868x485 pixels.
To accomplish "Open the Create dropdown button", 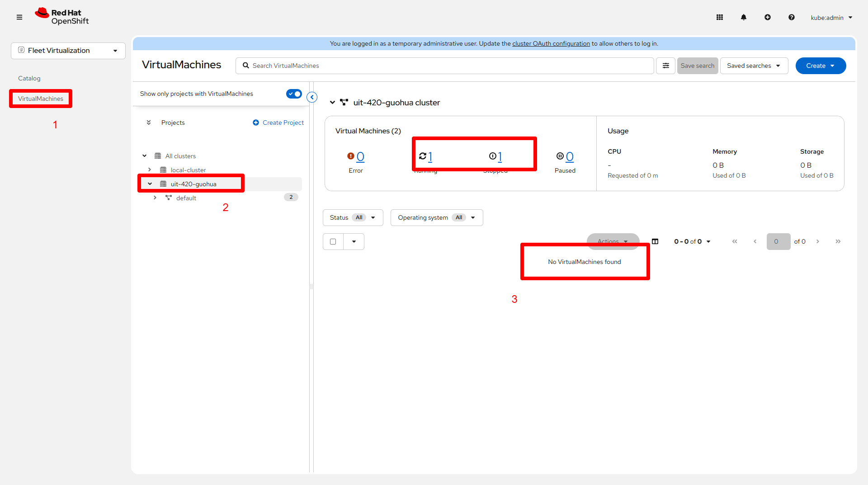I will coord(821,66).
